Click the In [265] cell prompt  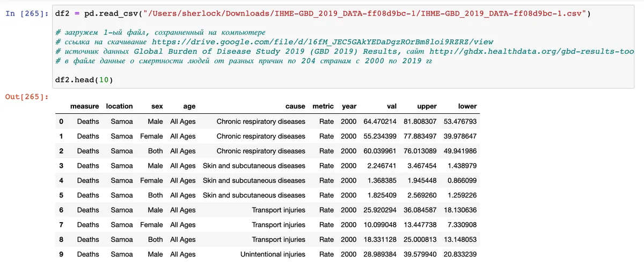(26, 13)
